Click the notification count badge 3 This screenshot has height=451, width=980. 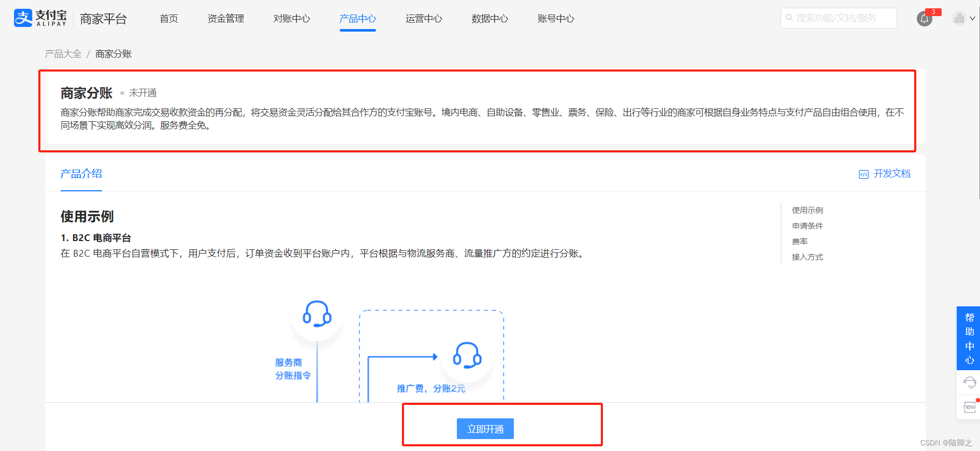(933, 12)
